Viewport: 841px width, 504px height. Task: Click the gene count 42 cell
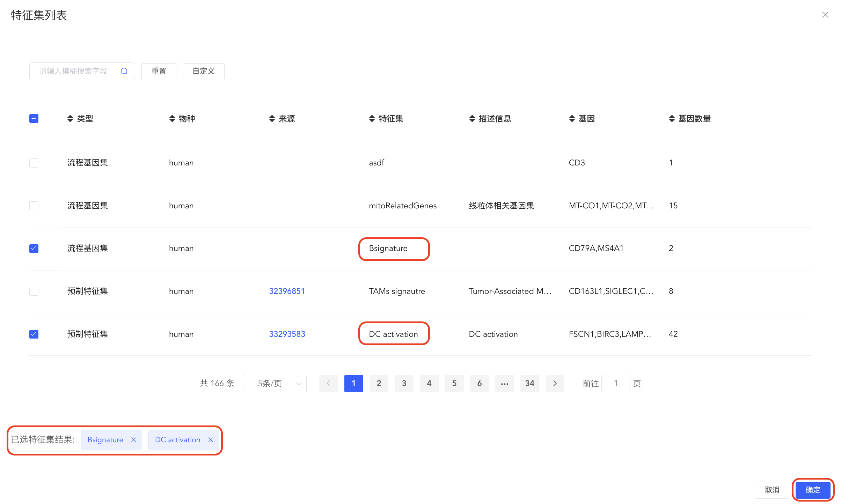pos(673,334)
